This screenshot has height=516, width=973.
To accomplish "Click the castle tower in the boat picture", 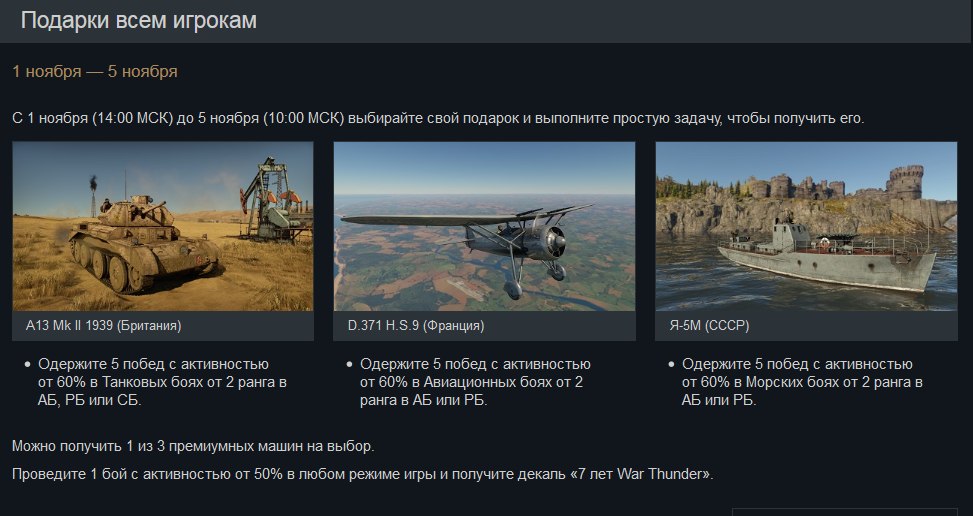I will [x=905, y=182].
